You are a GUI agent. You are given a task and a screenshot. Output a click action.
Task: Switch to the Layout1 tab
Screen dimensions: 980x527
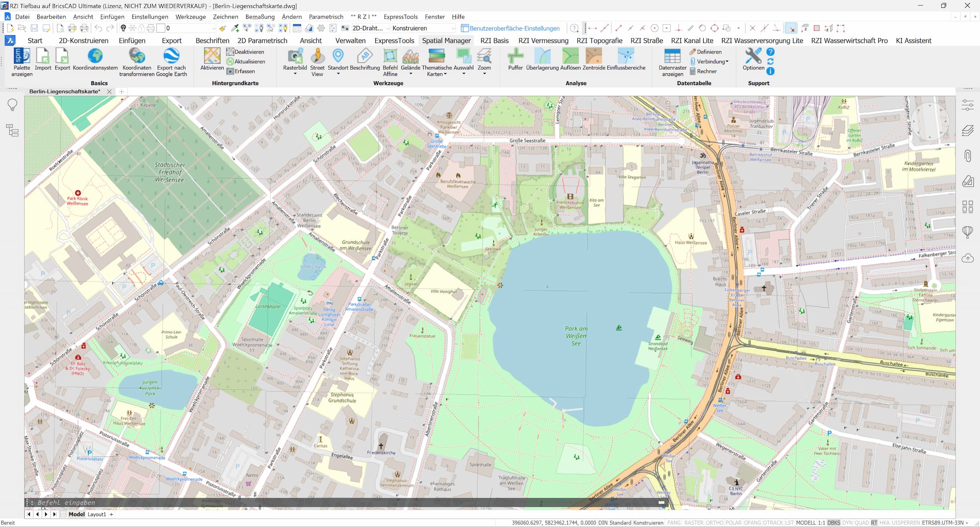[x=97, y=514]
